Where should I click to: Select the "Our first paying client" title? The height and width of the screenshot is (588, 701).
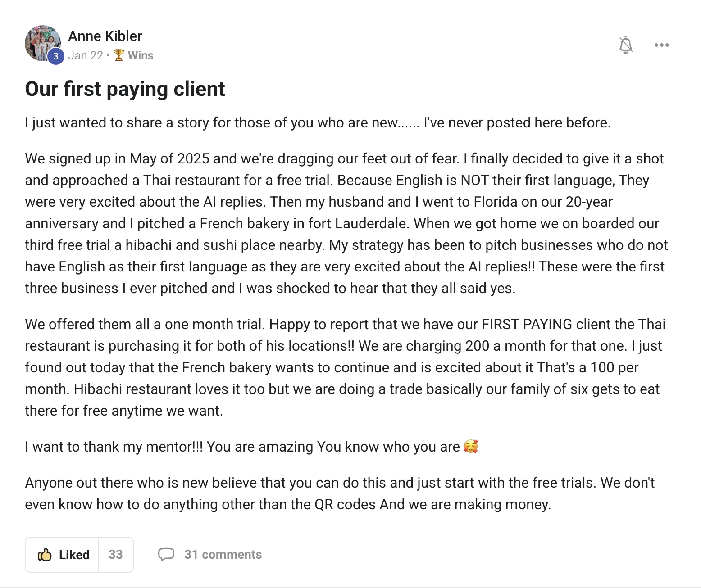pos(125,89)
